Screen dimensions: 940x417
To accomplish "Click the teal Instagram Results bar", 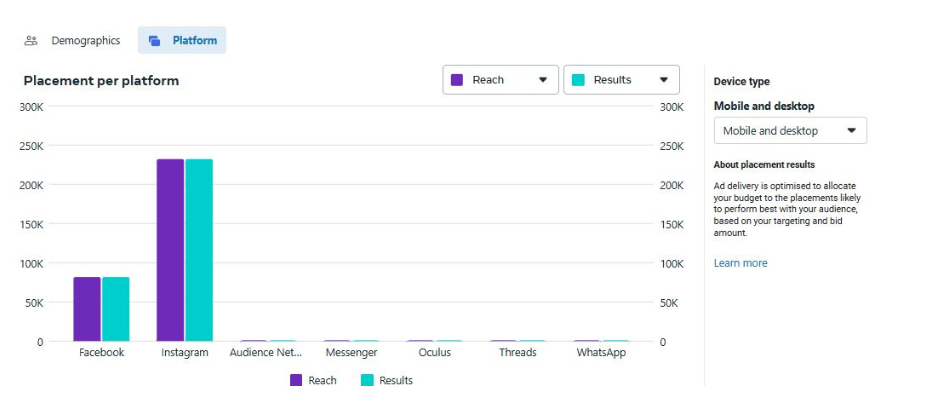I will 199,250.
